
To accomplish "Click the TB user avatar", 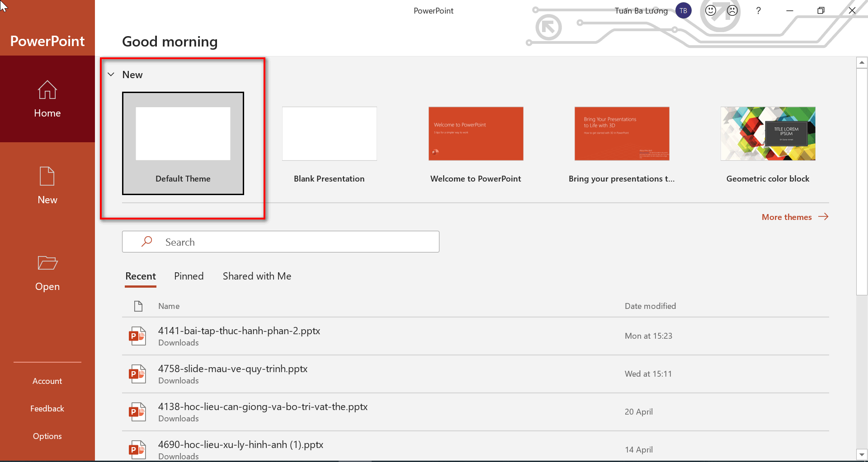I will 683,10.
